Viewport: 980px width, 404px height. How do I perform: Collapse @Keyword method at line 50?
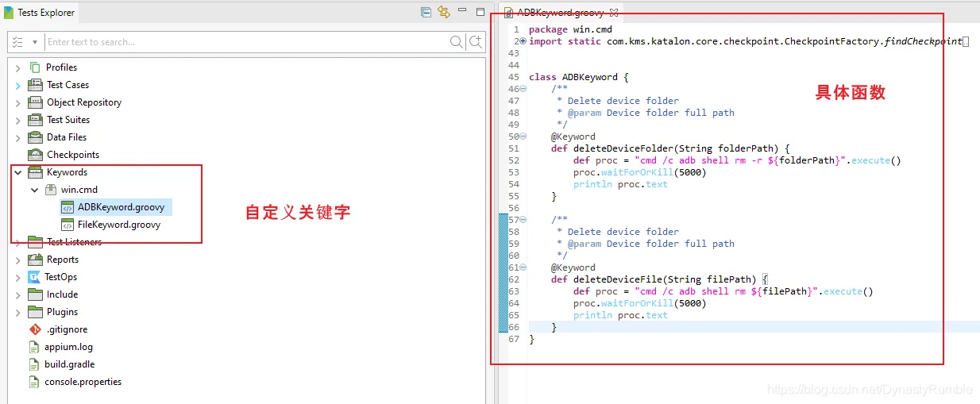pyautogui.click(x=523, y=137)
